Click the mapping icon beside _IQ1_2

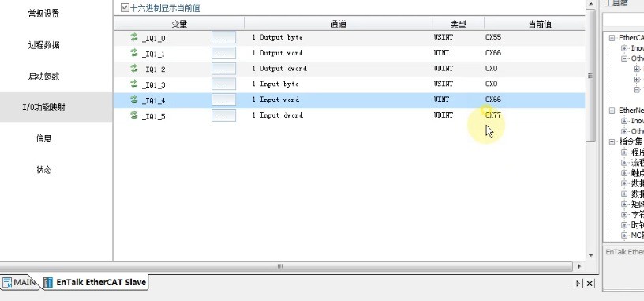pyautogui.click(x=134, y=69)
